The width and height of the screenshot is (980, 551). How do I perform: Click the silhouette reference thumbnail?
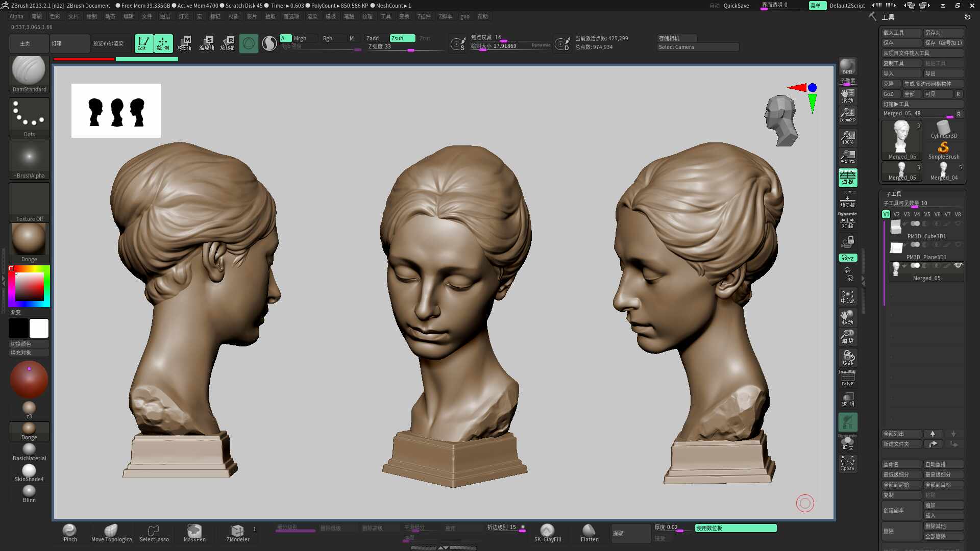click(x=116, y=111)
